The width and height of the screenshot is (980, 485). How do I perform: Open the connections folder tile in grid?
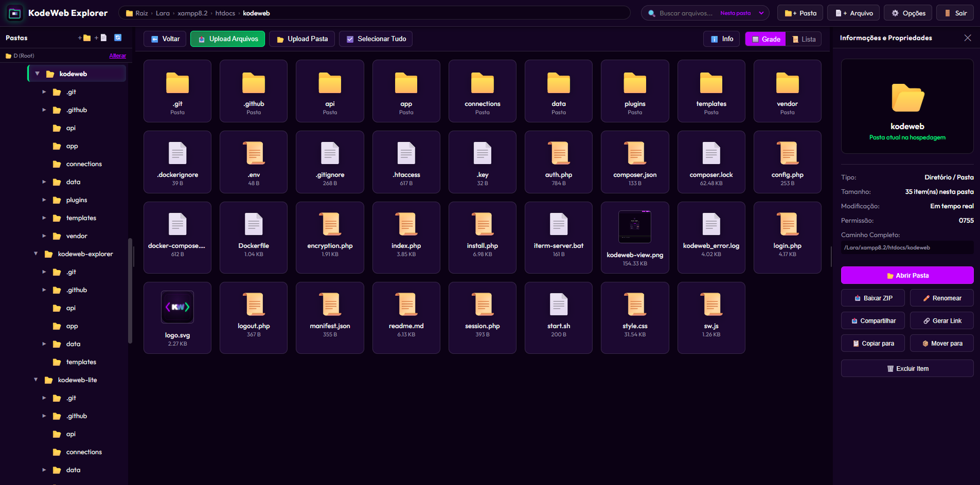coord(483,91)
